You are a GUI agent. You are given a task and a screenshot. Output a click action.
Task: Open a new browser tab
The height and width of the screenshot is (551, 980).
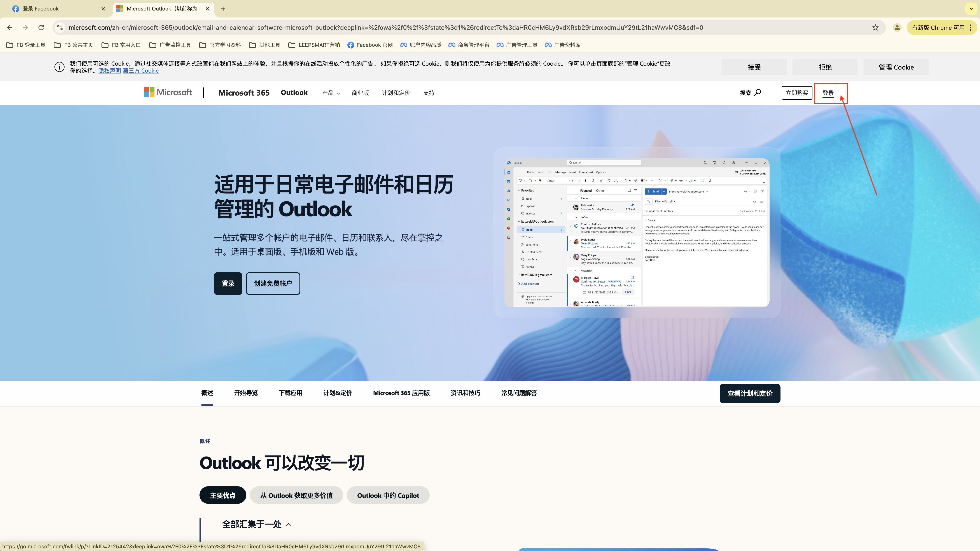223,8
